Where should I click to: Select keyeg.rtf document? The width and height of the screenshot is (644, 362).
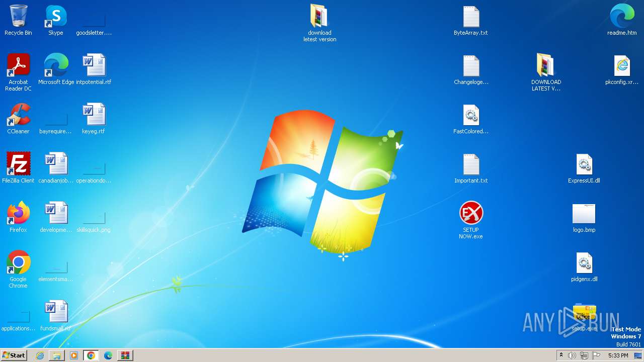pos(94,119)
